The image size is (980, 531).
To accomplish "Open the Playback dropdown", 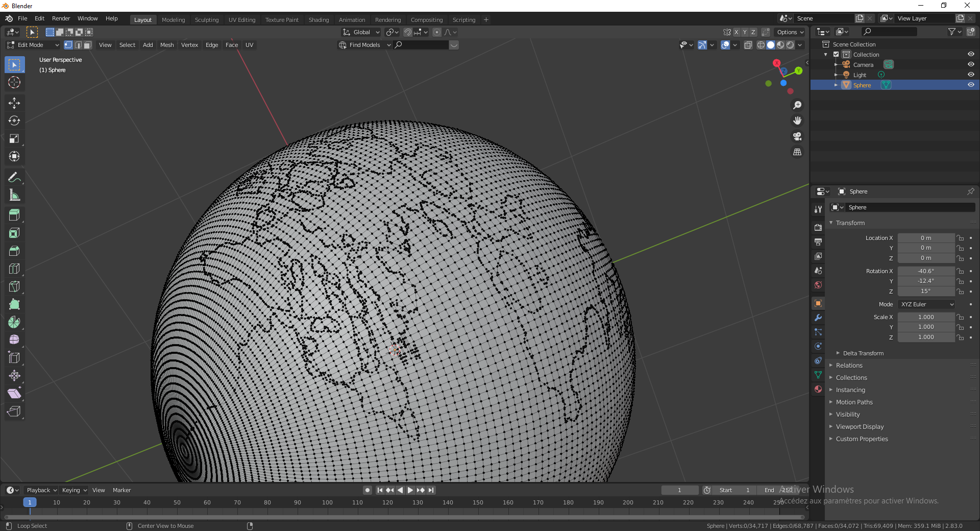I will (x=41, y=490).
